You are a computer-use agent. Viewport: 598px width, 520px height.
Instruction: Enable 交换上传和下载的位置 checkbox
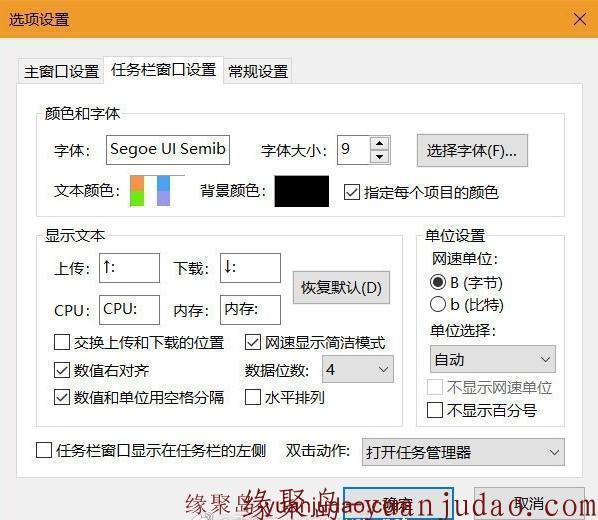coord(62,342)
